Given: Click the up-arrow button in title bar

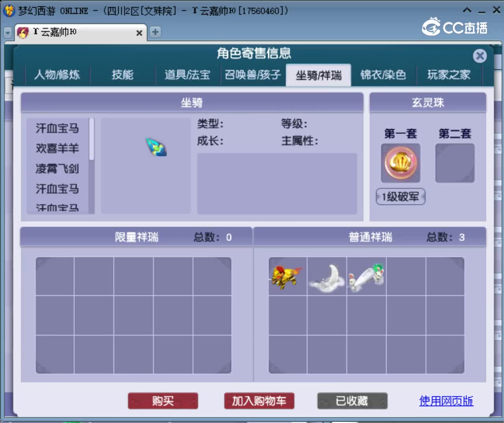Looking at the screenshot, I should pyautogui.click(x=467, y=10).
